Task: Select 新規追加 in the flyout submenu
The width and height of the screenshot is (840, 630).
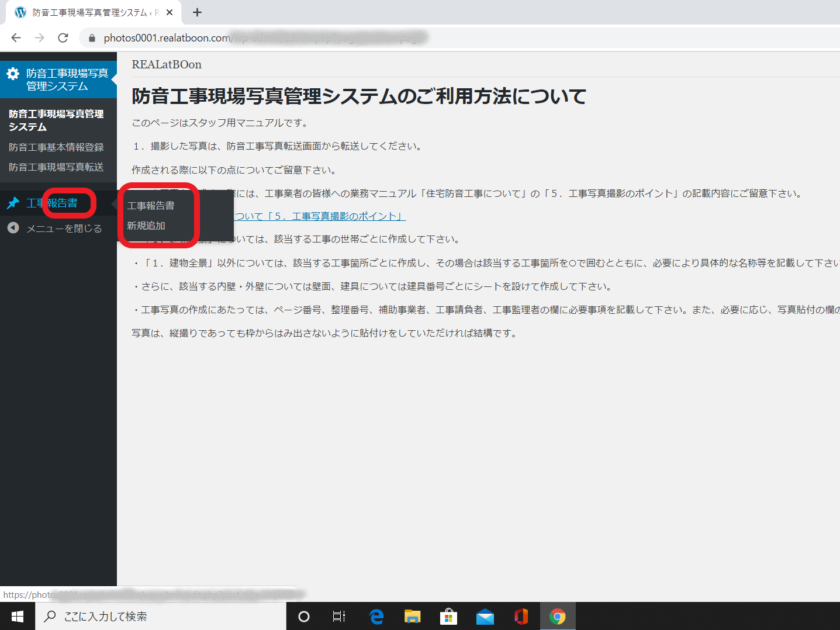Action: pyautogui.click(x=146, y=226)
